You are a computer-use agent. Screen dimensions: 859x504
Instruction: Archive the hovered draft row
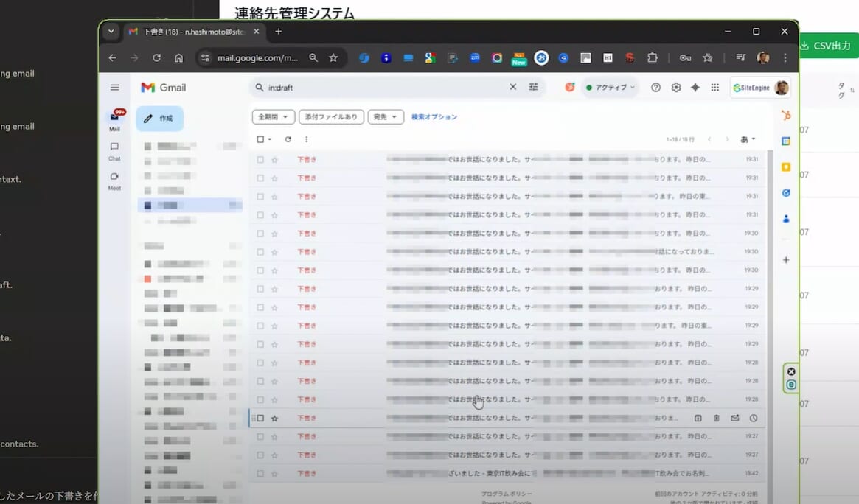[x=698, y=418]
